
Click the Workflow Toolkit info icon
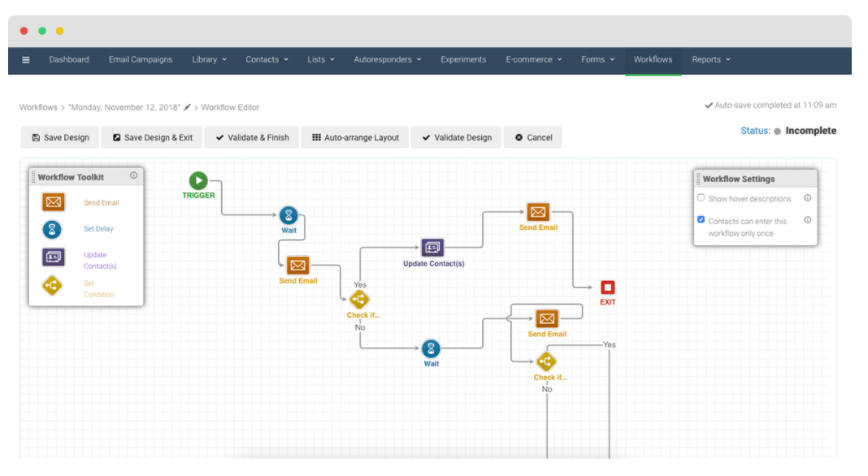(x=134, y=175)
